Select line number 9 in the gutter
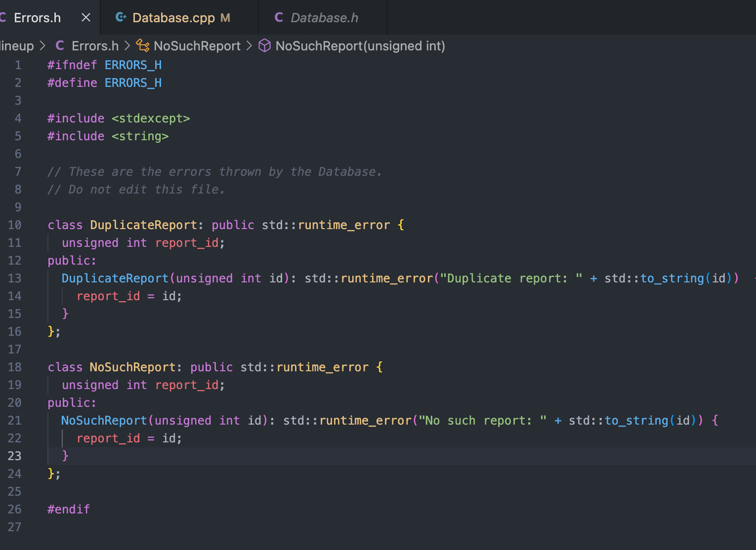Screen dimensions: 756x550 18,207
